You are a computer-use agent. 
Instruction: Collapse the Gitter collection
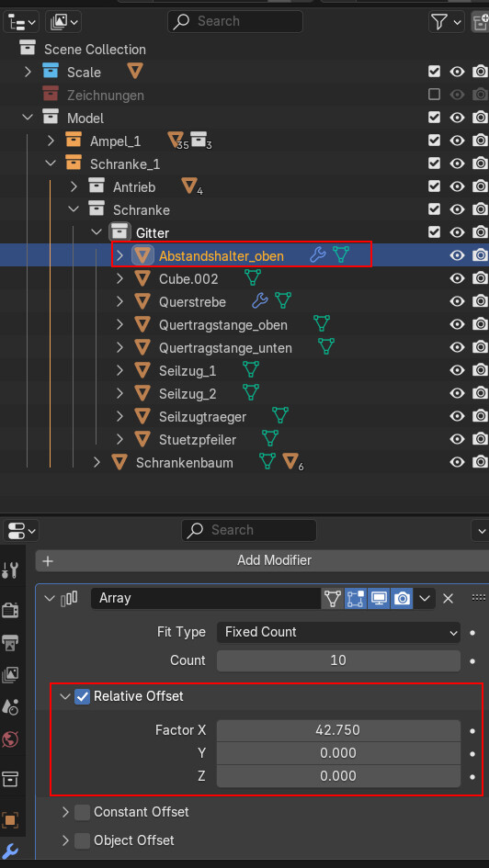tap(97, 232)
